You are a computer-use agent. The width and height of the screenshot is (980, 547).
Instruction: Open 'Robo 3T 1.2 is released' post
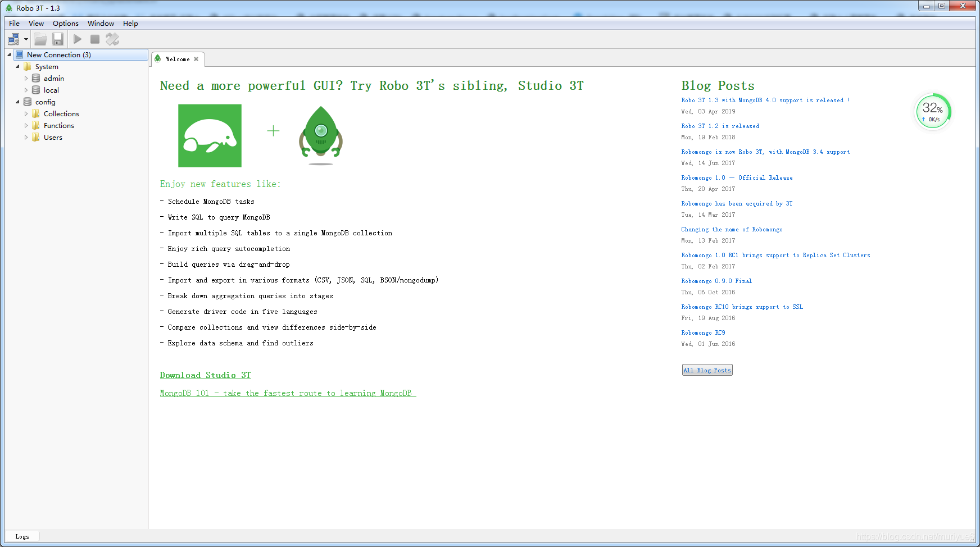coord(720,126)
